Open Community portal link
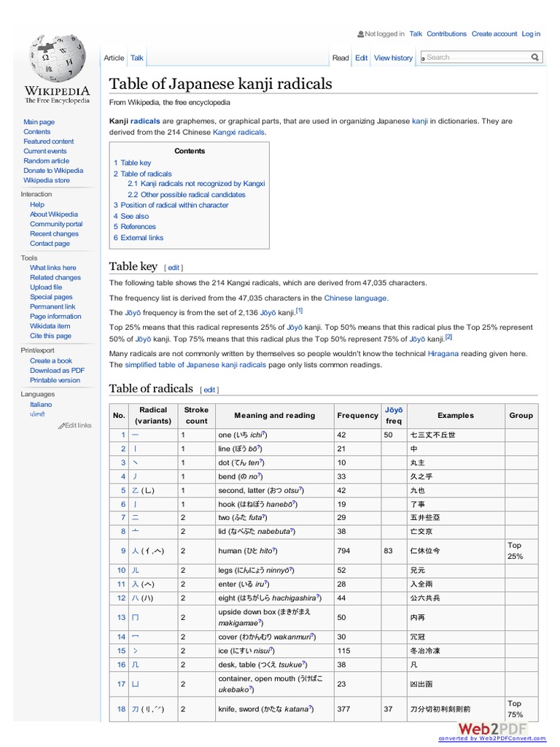 [56, 224]
